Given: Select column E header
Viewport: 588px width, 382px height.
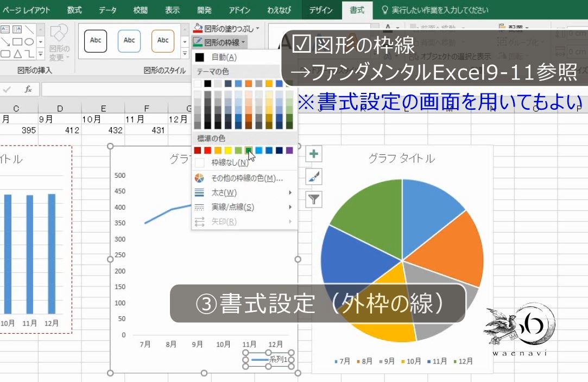Looking at the screenshot, I should 103,109.
